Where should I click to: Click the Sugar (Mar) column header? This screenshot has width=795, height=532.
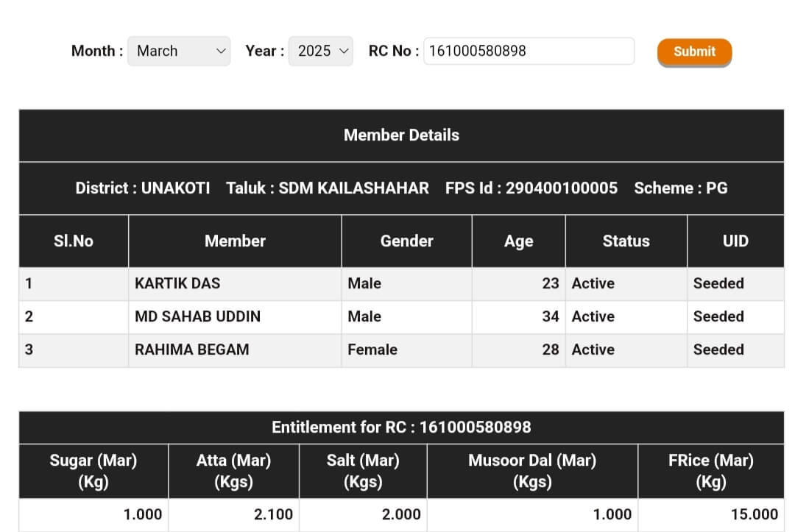93,471
